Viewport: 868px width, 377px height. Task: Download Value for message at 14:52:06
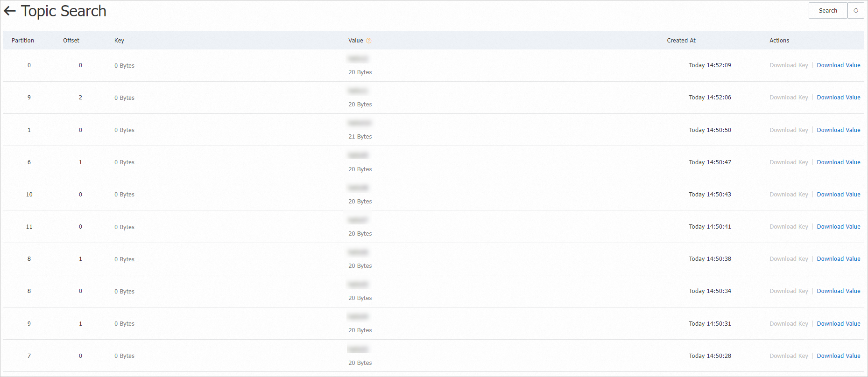[x=839, y=98]
